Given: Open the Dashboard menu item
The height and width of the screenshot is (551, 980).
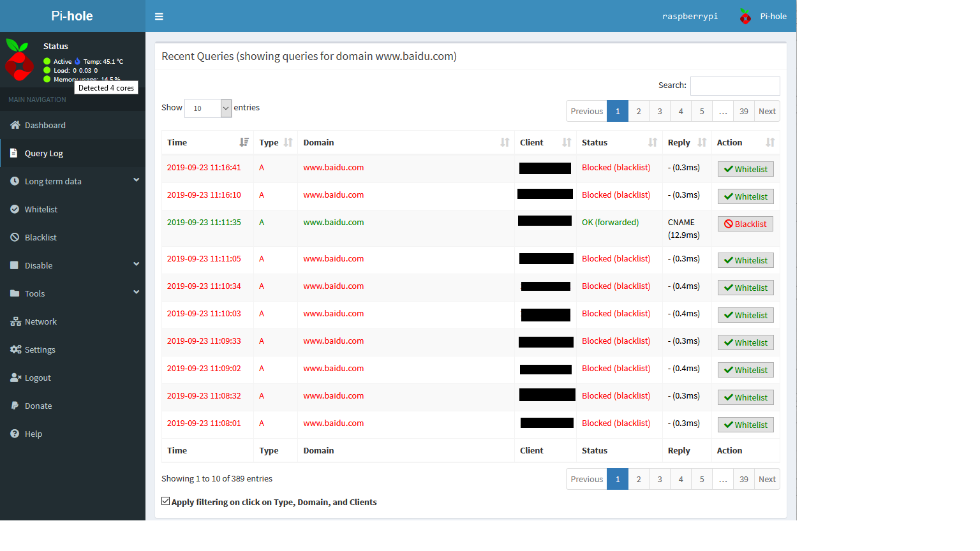Looking at the screenshot, I should (x=73, y=125).
